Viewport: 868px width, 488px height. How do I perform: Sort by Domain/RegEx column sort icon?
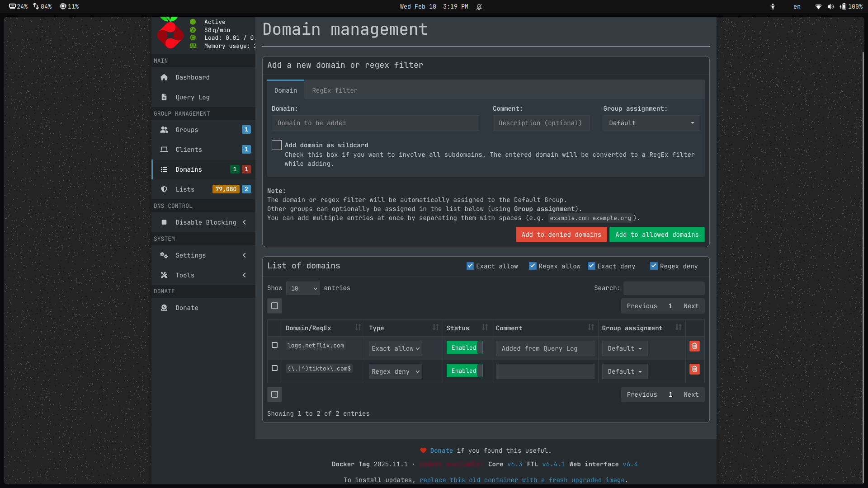click(x=358, y=328)
